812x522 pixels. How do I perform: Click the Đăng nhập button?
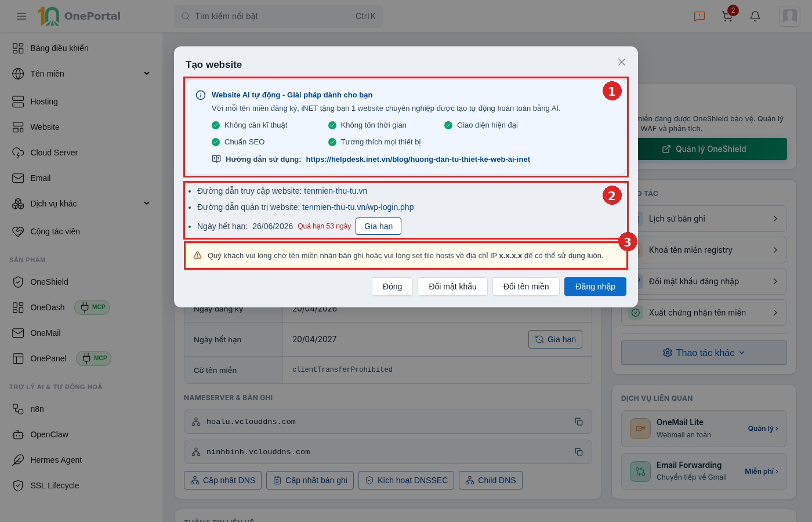(595, 287)
